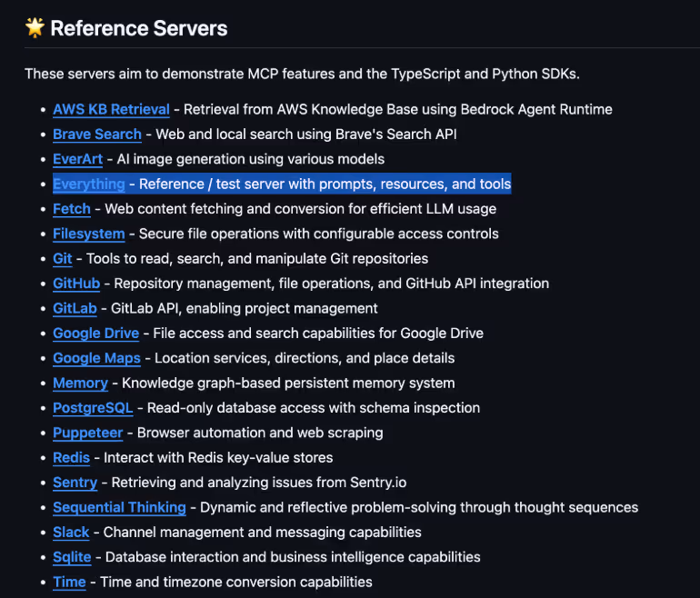Click the Memory server link
The height and width of the screenshot is (598, 700).
coord(80,384)
